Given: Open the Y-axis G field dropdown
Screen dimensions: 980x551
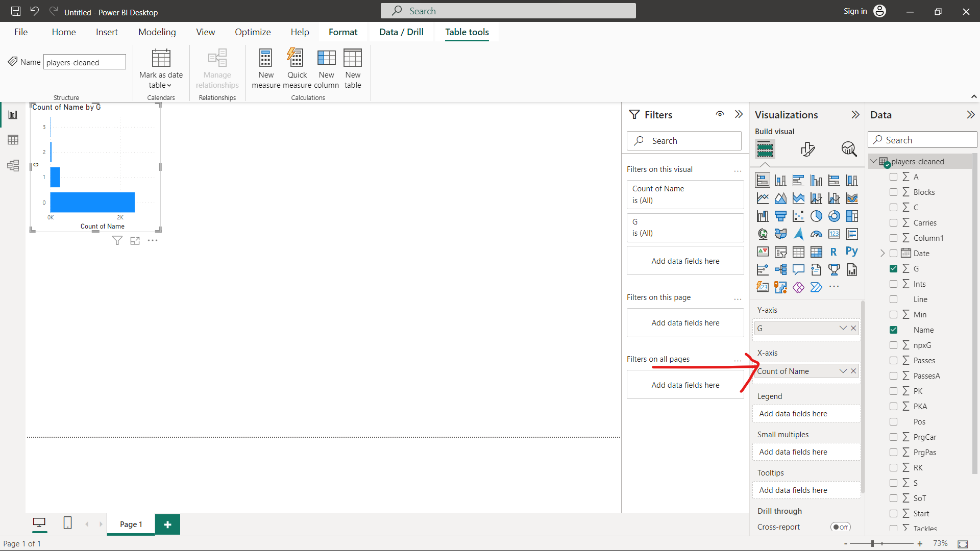Looking at the screenshot, I should pyautogui.click(x=843, y=328).
